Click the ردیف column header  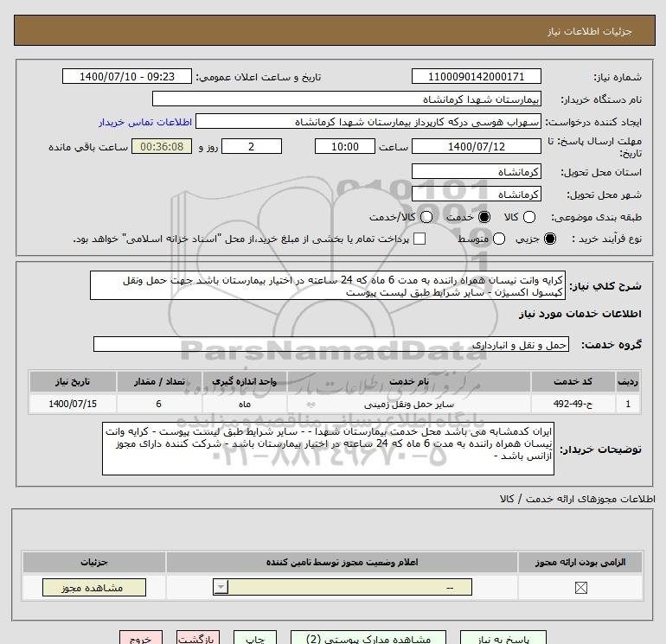(x=628, y=381)
